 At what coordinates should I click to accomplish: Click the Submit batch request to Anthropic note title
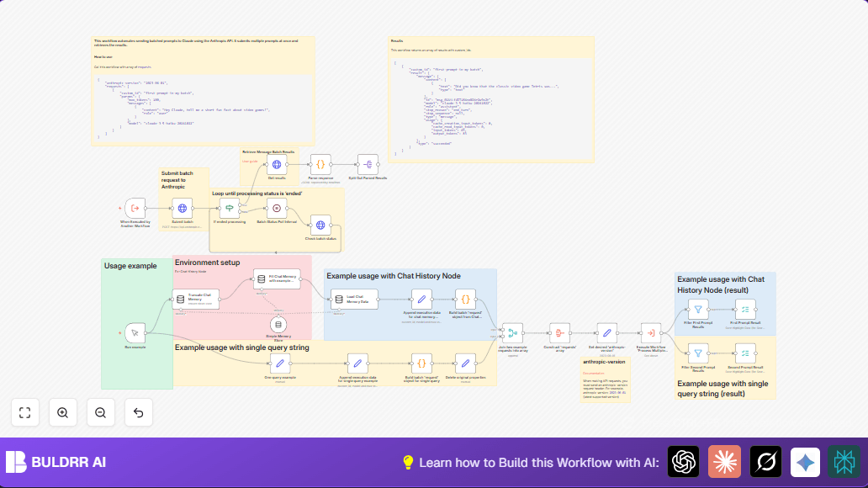pos(177,180)
